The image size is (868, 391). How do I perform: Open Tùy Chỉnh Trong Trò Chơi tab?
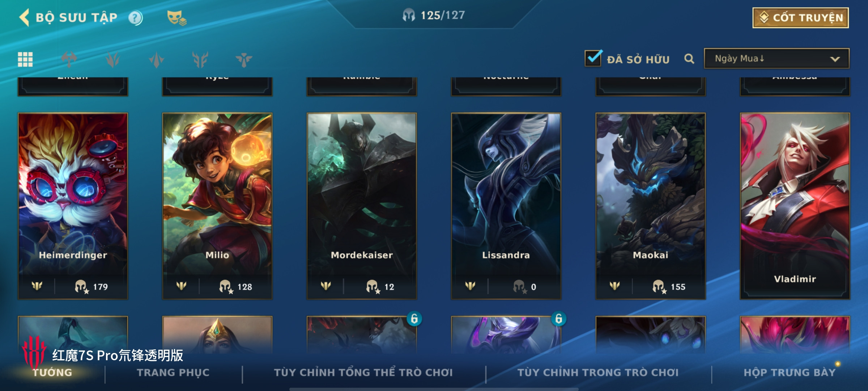click(598, 373)
